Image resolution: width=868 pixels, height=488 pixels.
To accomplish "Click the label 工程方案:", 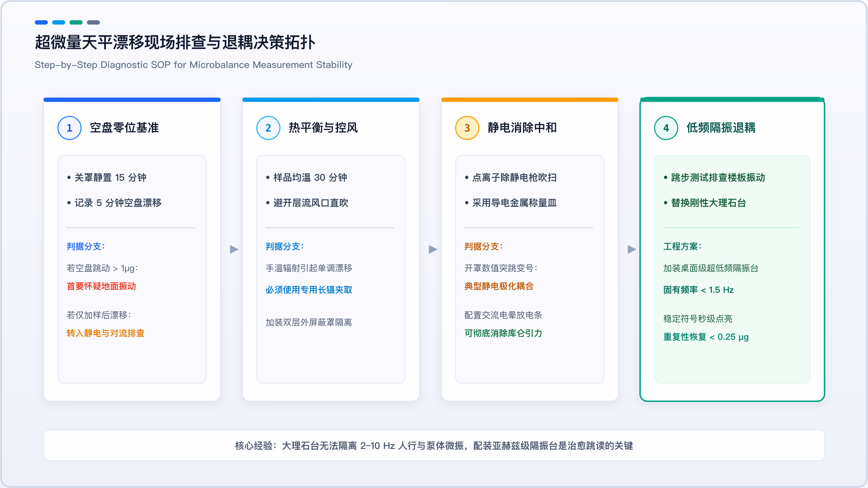I will [682, 246].
